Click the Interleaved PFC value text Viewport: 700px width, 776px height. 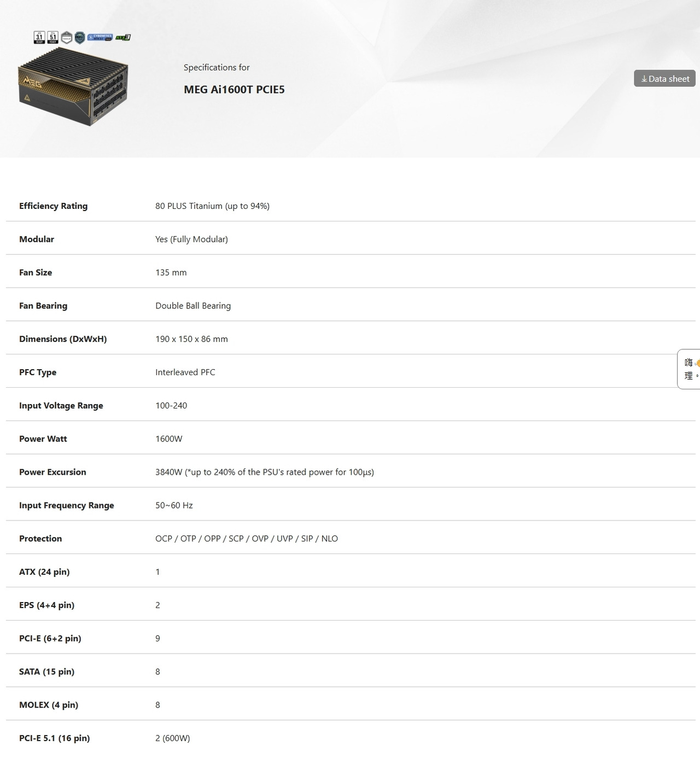tap(185, 372)
